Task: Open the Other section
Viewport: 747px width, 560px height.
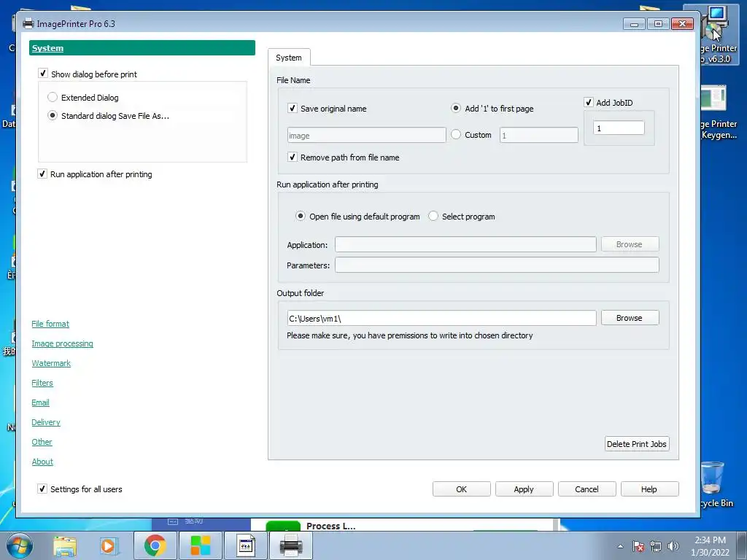Action: 42,442
